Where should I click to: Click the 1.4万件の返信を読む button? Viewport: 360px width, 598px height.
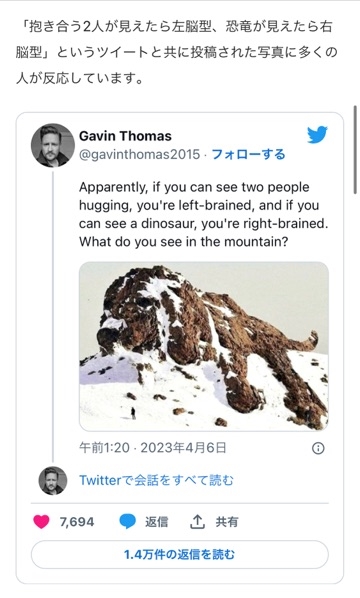180,555
